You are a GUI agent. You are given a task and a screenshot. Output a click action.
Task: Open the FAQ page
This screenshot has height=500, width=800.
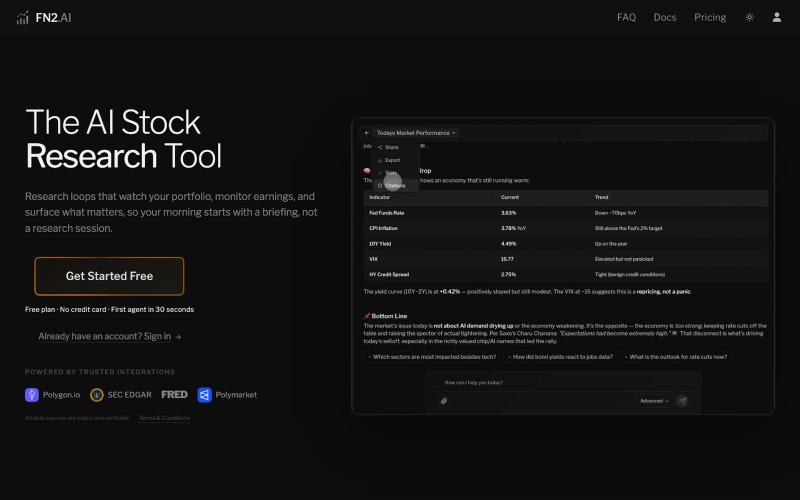pos(627,17)
